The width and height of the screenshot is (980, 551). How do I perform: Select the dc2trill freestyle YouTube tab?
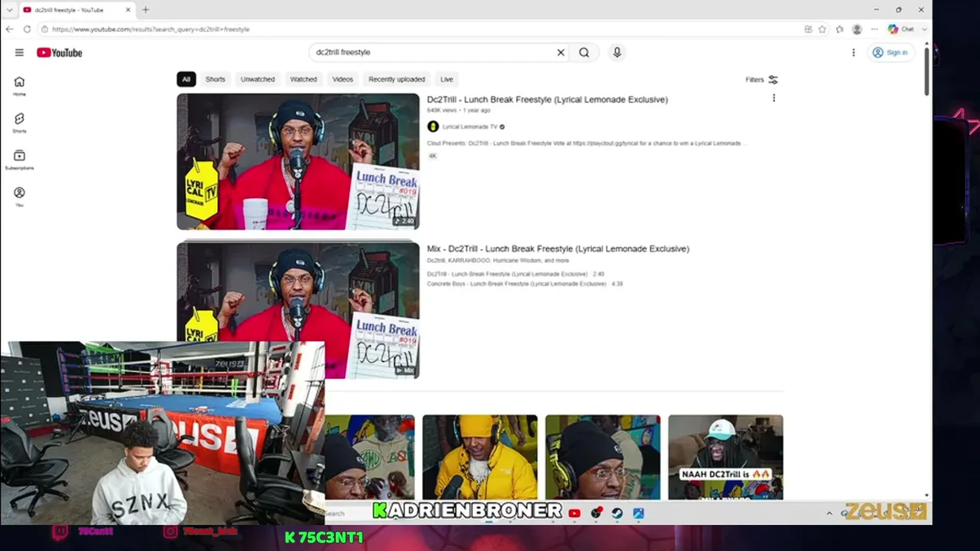76,10
